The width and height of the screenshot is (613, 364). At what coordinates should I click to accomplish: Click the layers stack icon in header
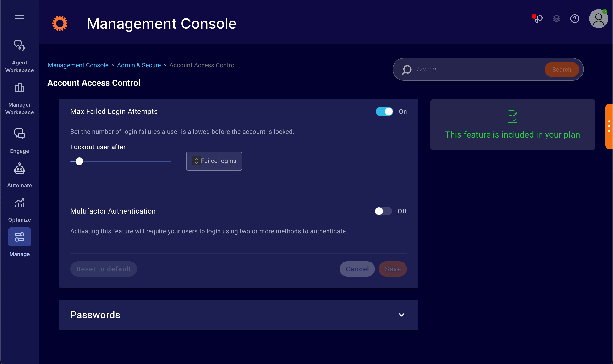pos(556,19)
